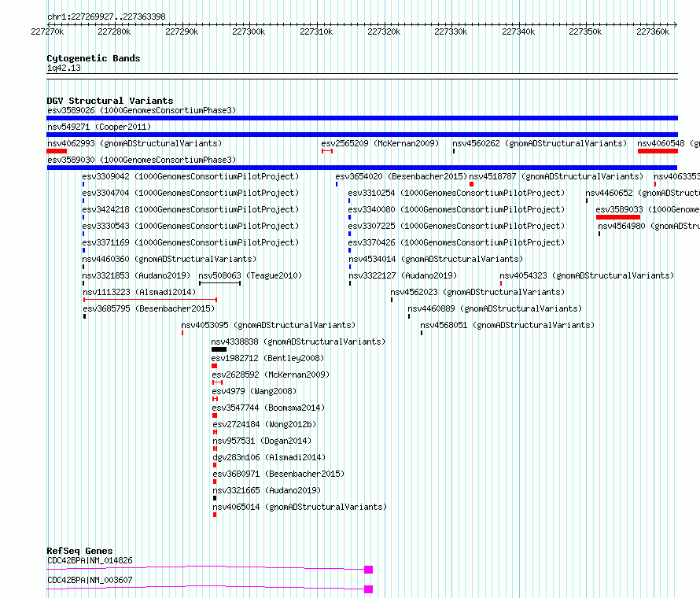Click the RefSeq Genes track title

pos(79,551)
